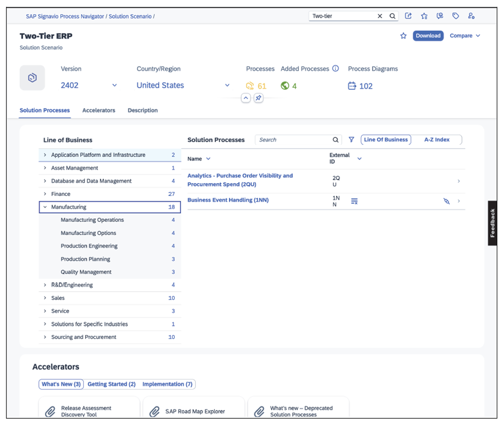504x426 pixels.
Task: Clear the Two-tier text in the search field
Action: click(379, 16)
